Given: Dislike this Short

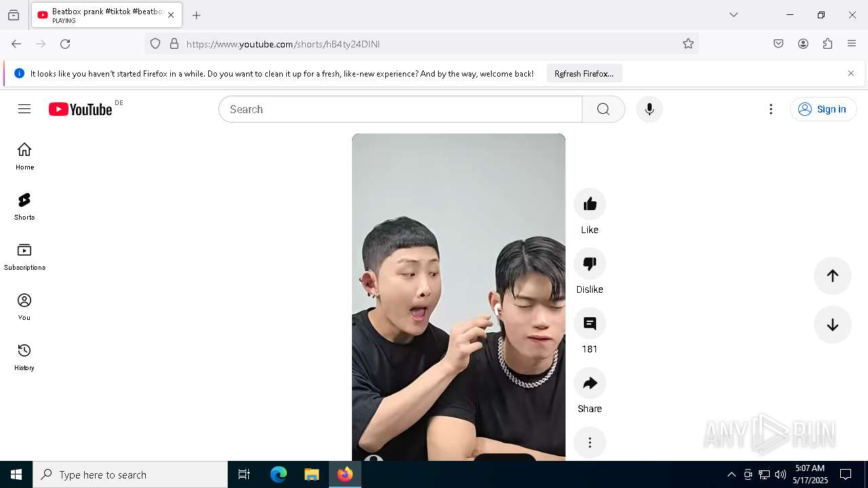Looking at the screenshot, I should (590, 264).
